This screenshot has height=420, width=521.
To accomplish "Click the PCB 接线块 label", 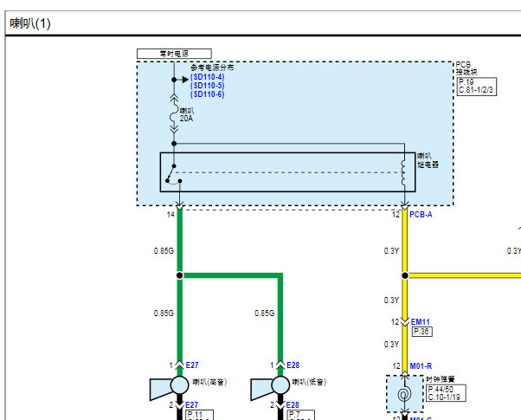I will pos(466,68).
